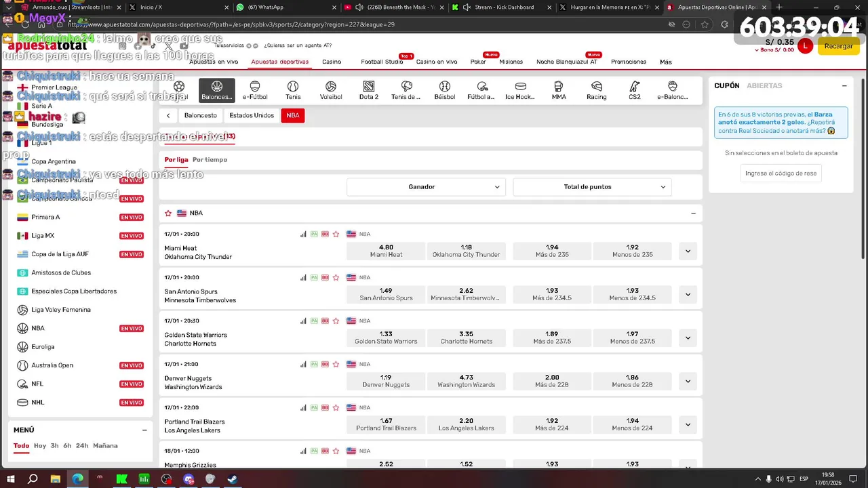Expand more markets for Spurs vs Timberwolves

pos(688,295)
